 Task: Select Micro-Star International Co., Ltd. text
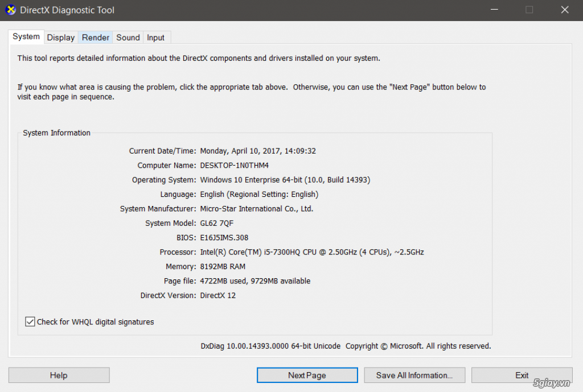click(257, 209)
